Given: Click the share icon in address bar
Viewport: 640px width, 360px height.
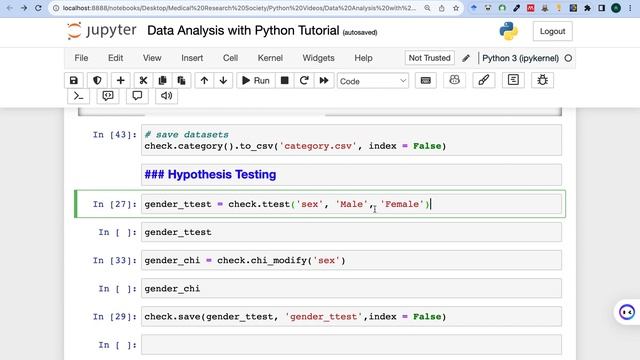Looking at the screenshot, I should click(x=442, y=8).
